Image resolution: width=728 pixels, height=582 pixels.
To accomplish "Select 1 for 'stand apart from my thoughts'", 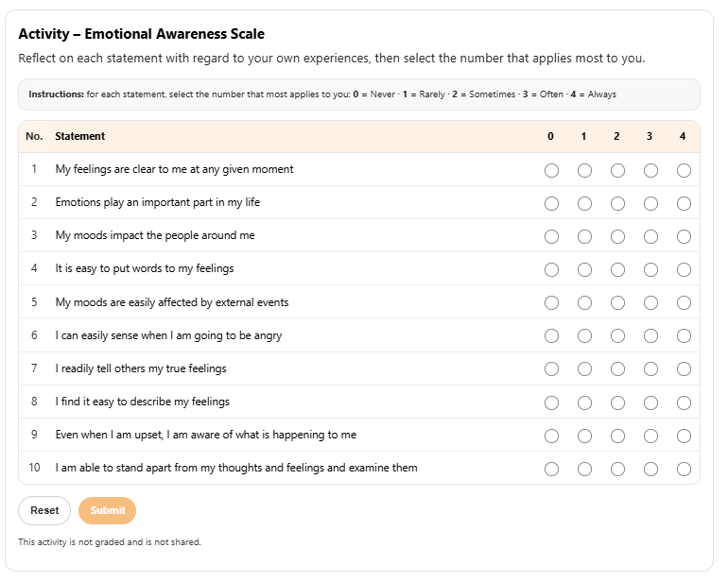I will click(x=584, y=470).
